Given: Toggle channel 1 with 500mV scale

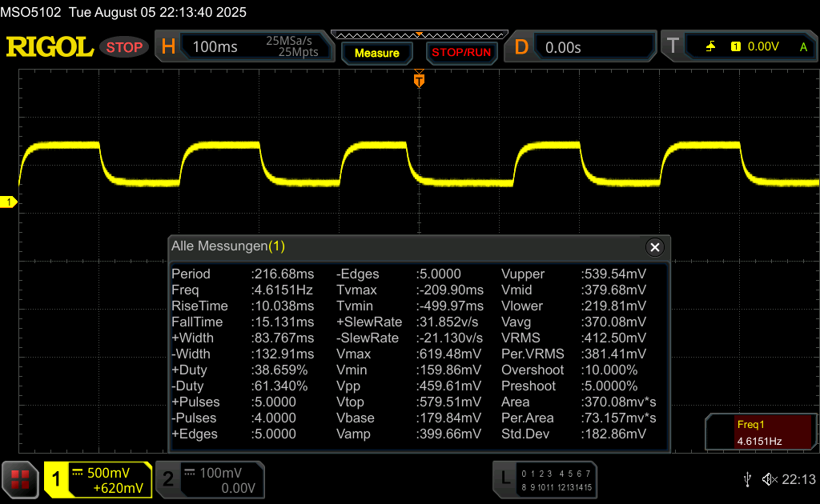Looking at the screenshot, I should [98, 480].
